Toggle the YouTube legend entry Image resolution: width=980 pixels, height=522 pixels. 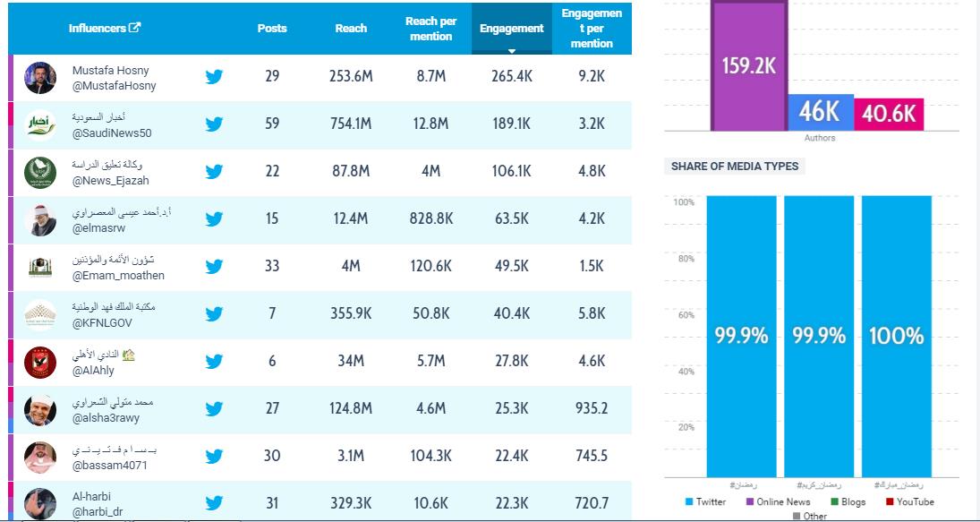click(909, 502)
